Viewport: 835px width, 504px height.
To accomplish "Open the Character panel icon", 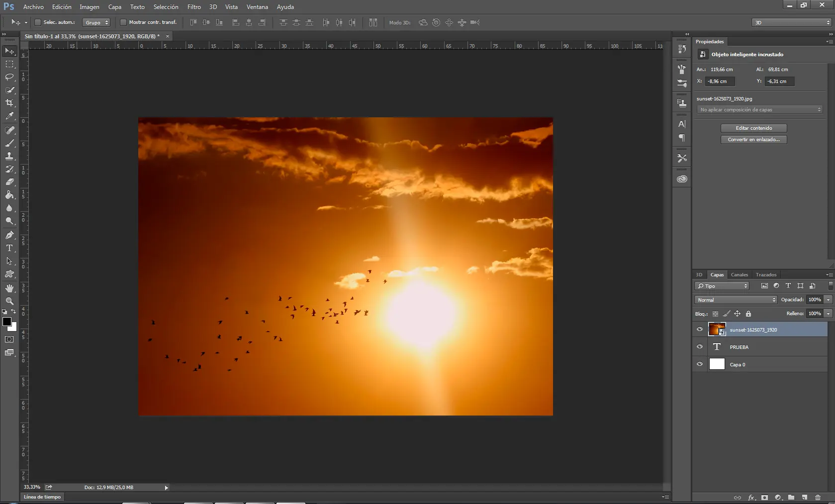I will point(682,124).
